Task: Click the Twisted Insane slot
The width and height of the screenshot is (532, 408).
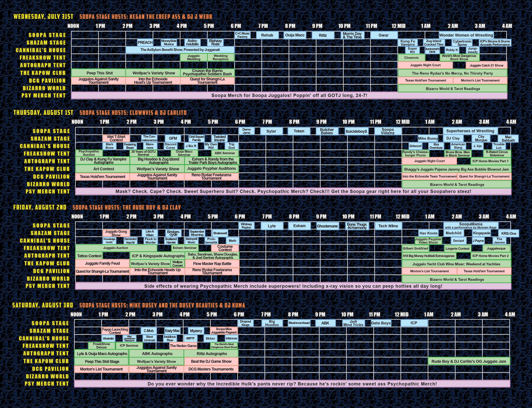Action: coord(220,138)
